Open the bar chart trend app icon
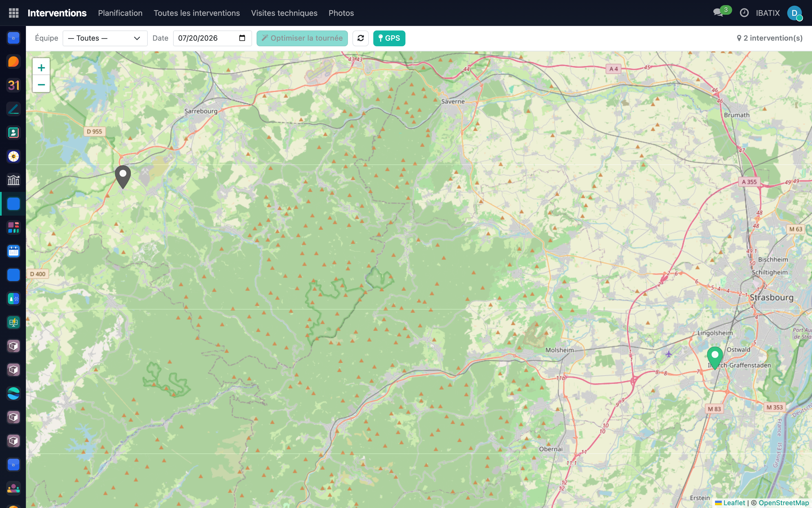This screenshot has width=812, height=508. 14,180
